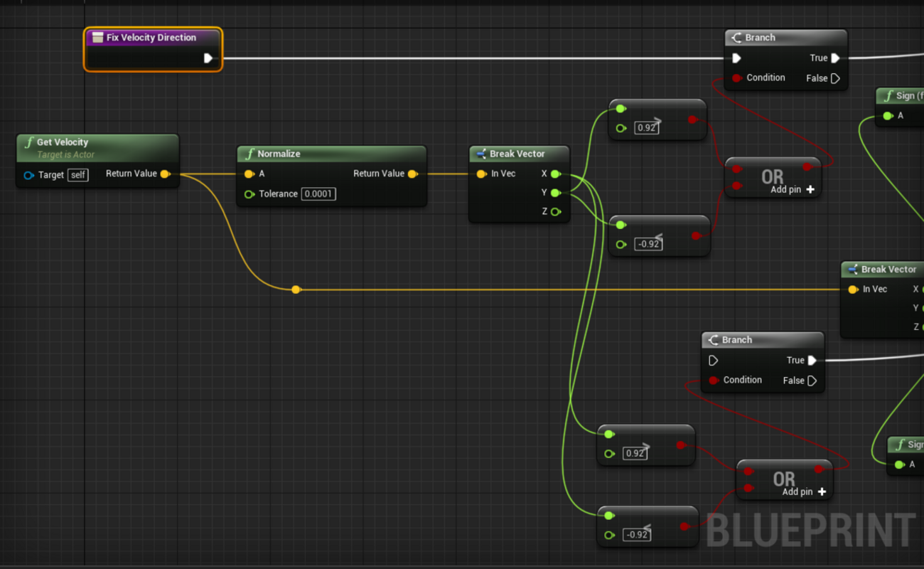Click the icon of the lower Branch node
The image size is (924, 569).
714,340
